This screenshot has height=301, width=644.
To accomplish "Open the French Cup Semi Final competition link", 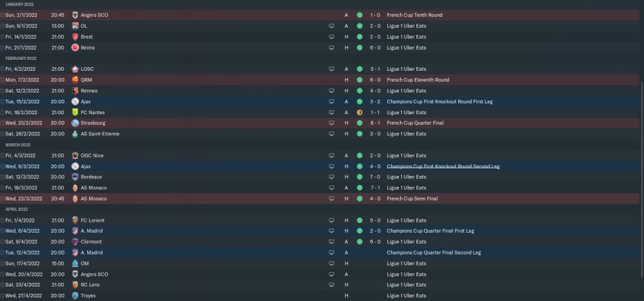I will (x=412, y=198).
